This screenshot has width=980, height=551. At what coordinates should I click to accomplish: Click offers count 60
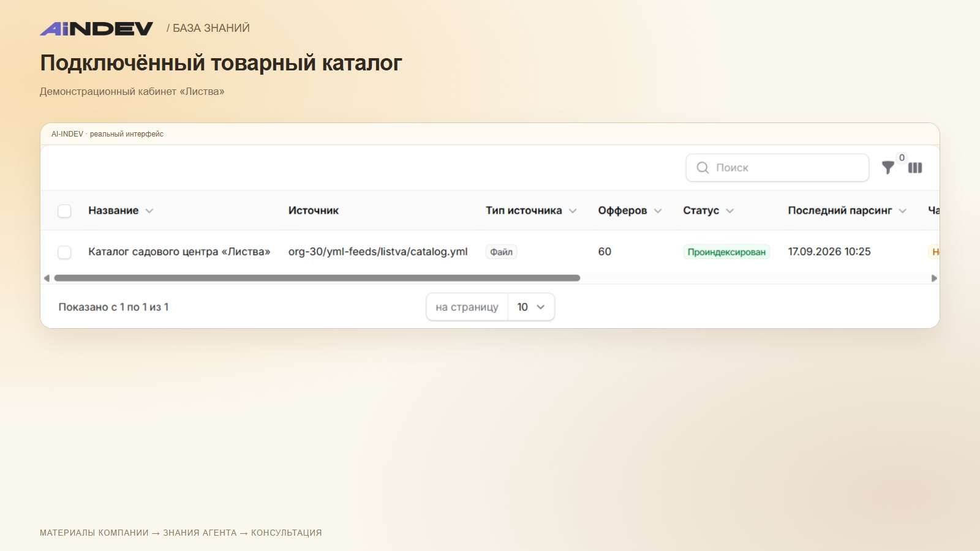pos(605,252)
